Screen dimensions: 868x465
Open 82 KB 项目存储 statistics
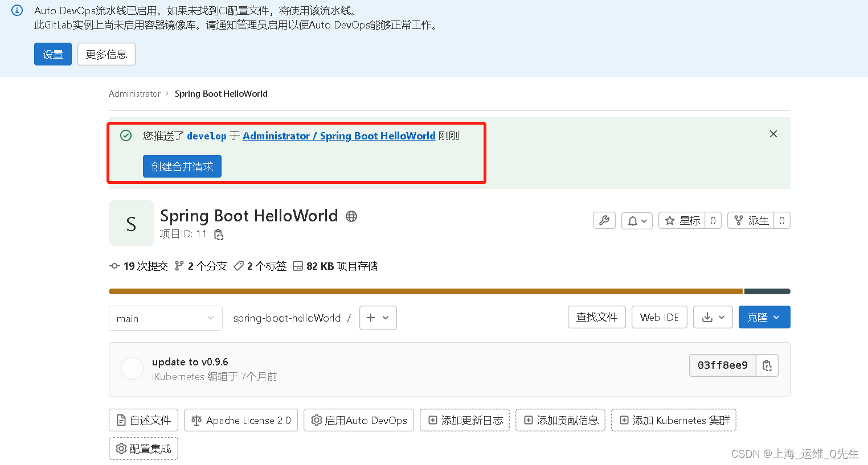coord(335,266)
